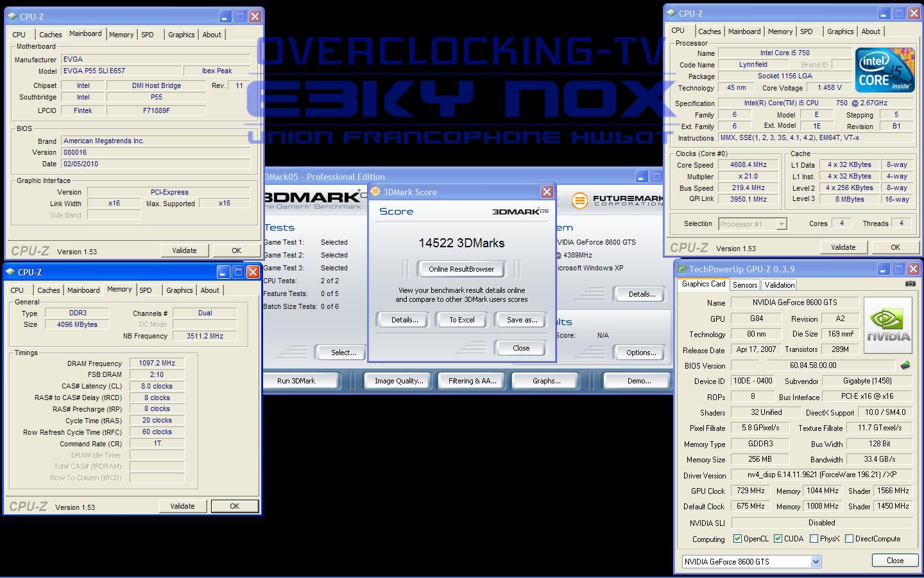Minimize the CPU-Z Memory window
Viewport: 924px width, 578px height.
223,272
